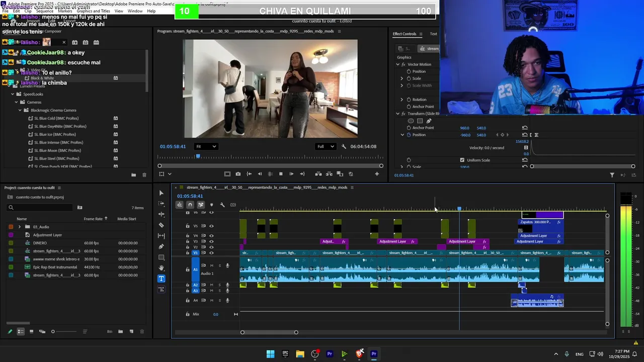Viewport: 644px width, 362px height.
Task: Switch to the Text panel tab
Action: (x=433, y=34)
